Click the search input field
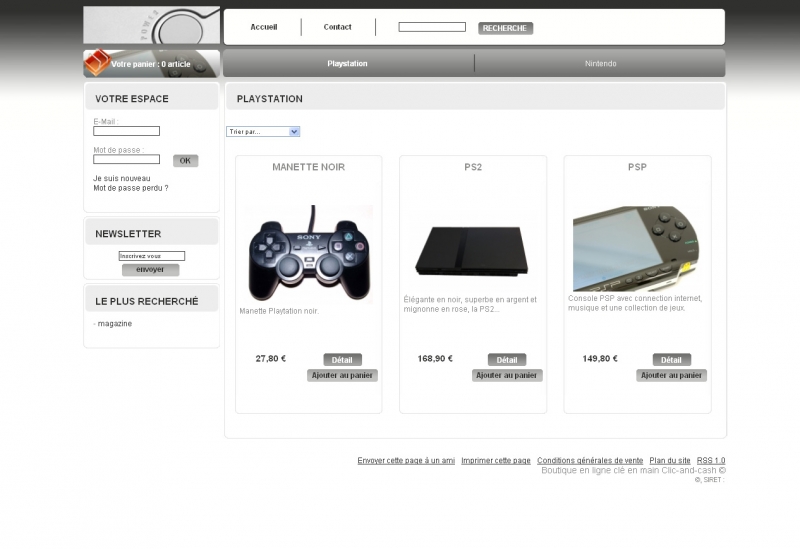The width and height of the screenshot is (800, 549). [432, 27]
